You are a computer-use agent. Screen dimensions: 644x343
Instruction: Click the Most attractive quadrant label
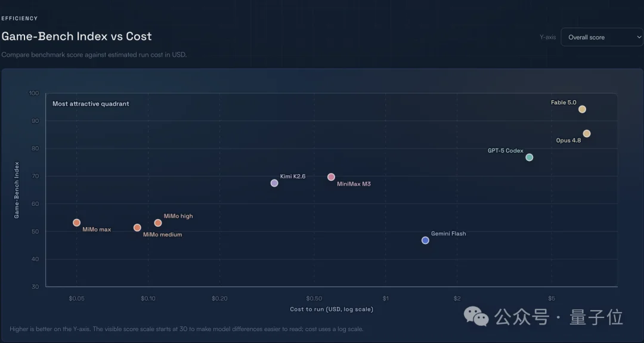click(x=91, y=104)
